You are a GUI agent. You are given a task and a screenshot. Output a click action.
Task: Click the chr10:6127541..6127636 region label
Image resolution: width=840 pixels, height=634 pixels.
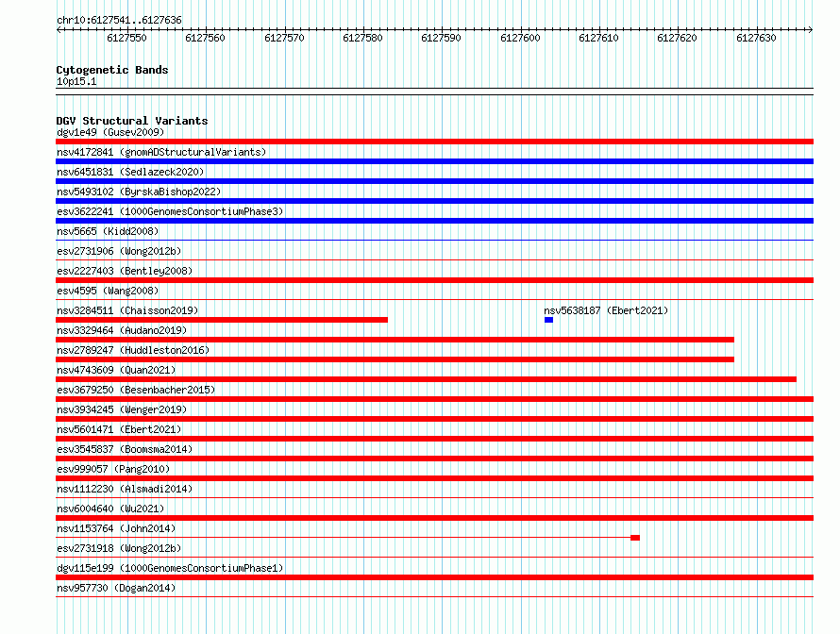pos(119,20)
